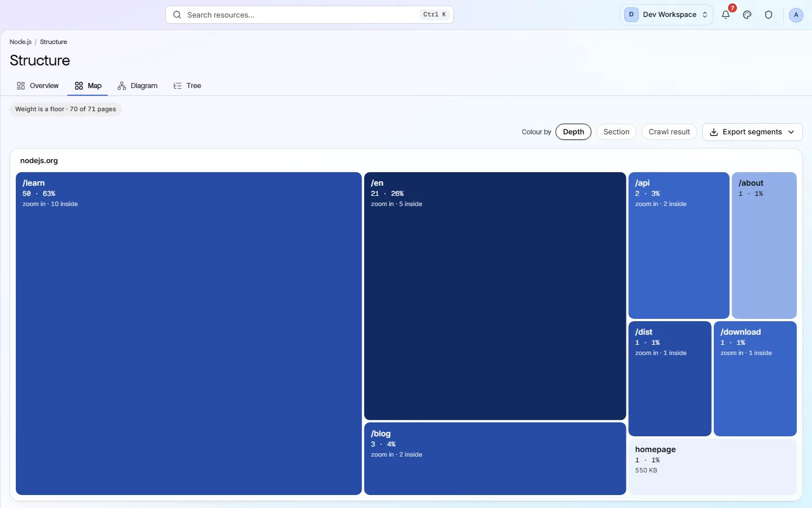
Task: Focus the Search resources field
Action: coord(310,15)
